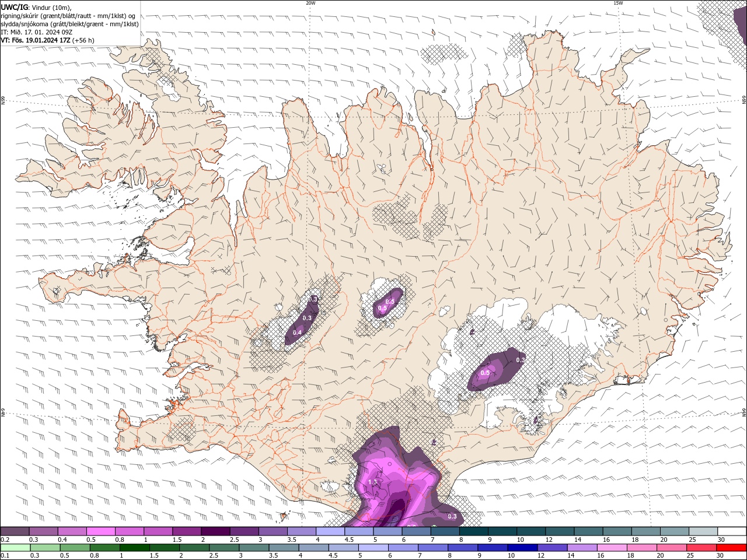The image size is (747, 560).
Task: Click the '20W' longitude label
Action: pos(311,3)
